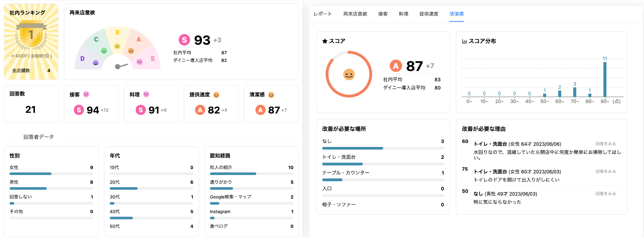The image size is (644, 238).
Task: Click the KEEP (前期間1位) label
Action: [x=31, y=56]
